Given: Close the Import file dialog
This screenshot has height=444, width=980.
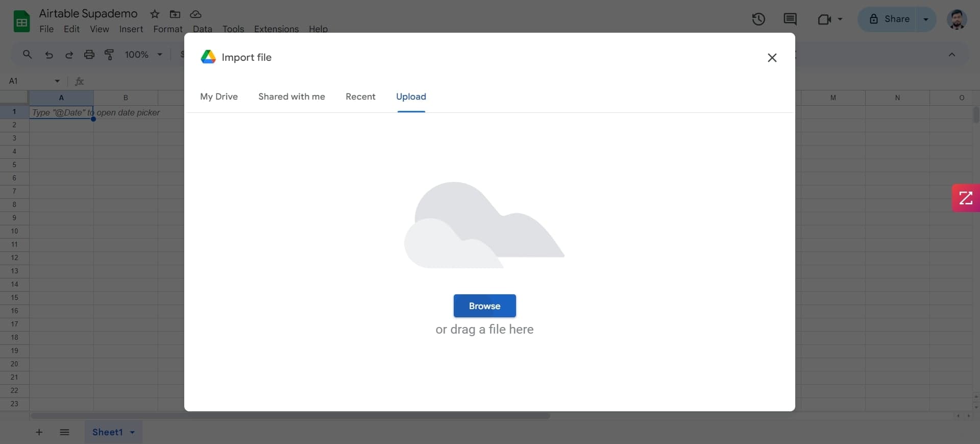Looking at the screenshot, I should click(772, 58).
